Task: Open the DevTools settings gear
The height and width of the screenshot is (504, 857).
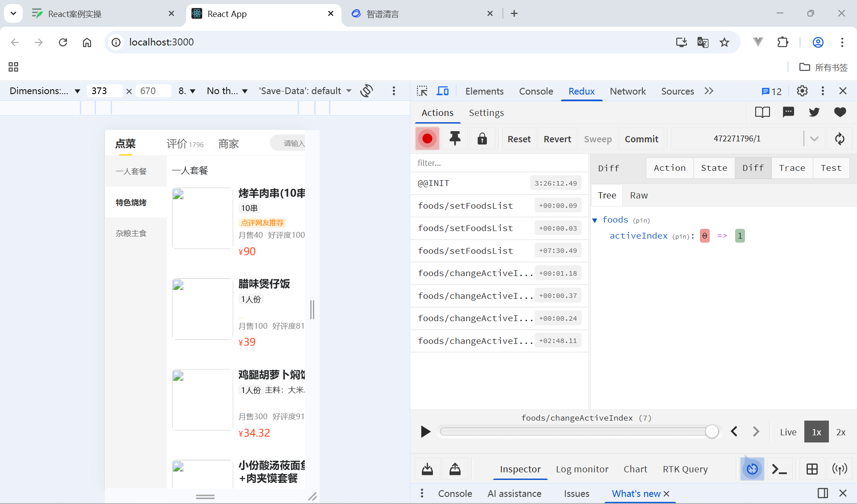Action: click(802, 91)
